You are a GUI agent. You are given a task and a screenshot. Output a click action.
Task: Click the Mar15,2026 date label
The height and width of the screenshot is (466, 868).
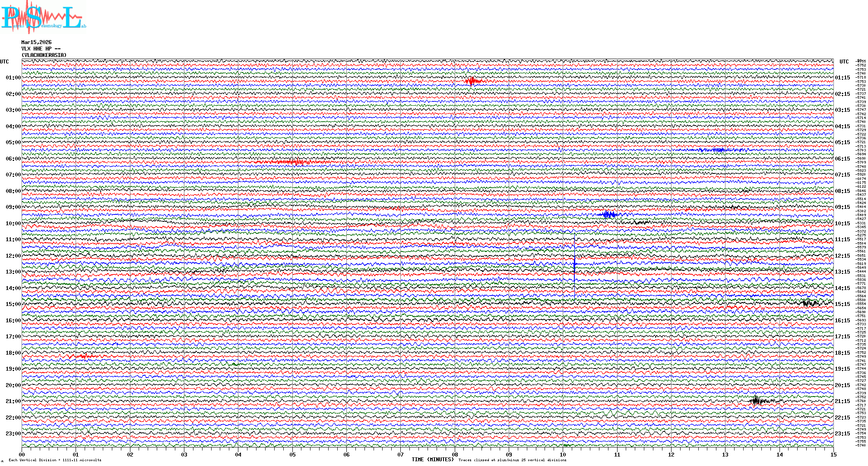36,42
